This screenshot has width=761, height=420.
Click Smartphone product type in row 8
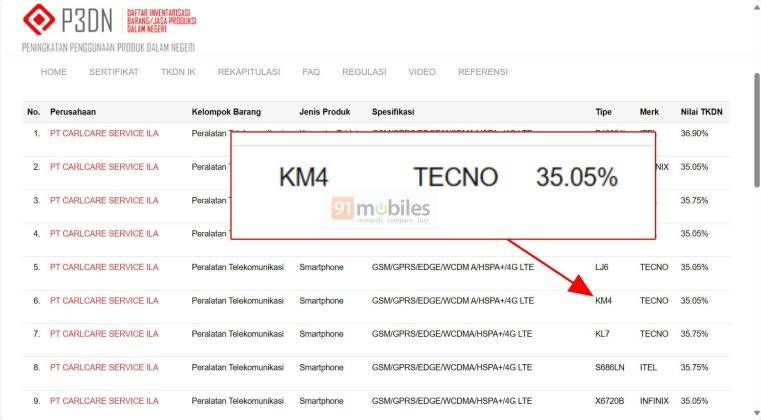tap(321, 367)
